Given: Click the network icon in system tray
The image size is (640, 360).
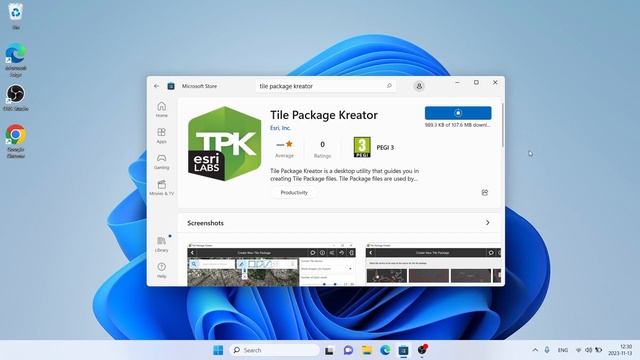Looking at the screenshot, I should pyautogui.click(x=578, y=350).
